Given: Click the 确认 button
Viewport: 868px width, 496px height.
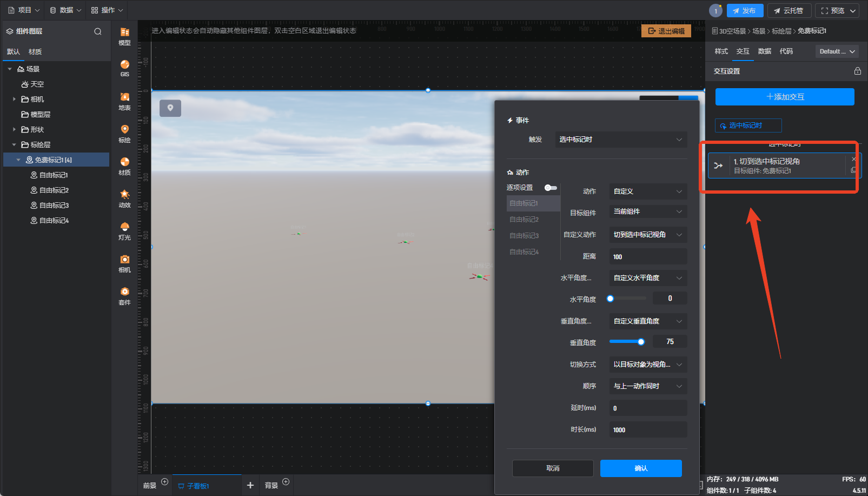Looking at the screenshot, I should click(641, 468).
